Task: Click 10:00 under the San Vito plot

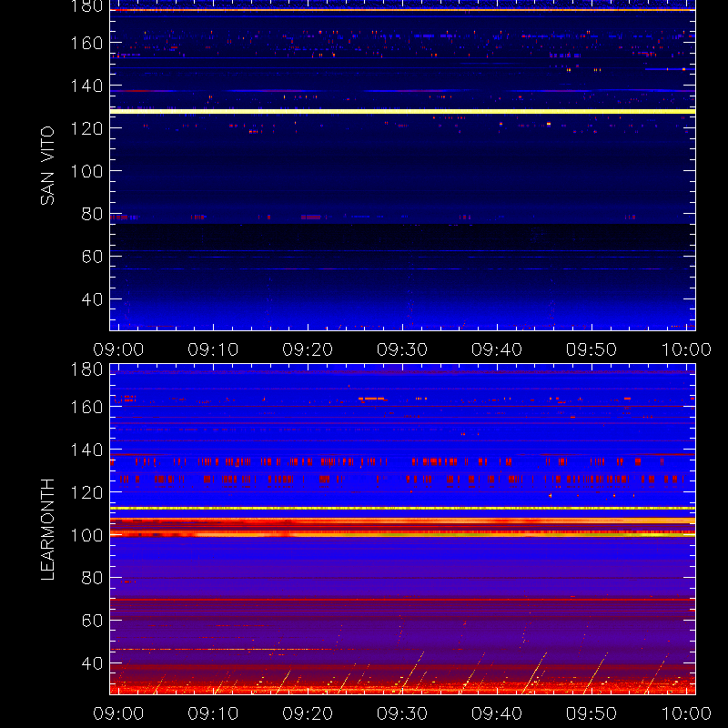Action: point(686,349)
